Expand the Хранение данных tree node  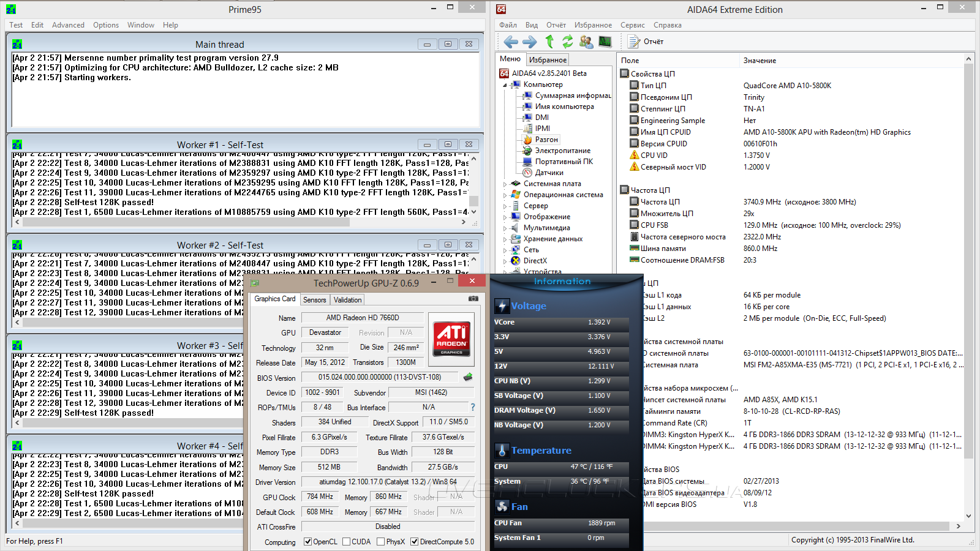505,239
